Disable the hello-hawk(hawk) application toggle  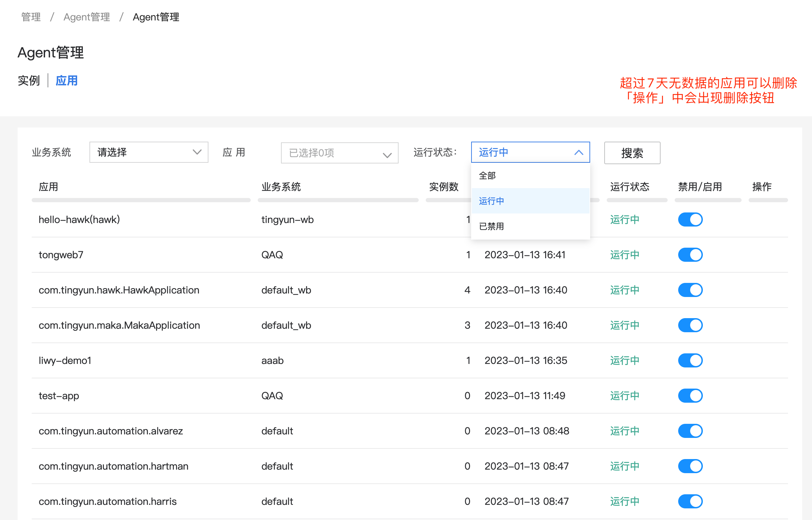[x=690, y=219]
